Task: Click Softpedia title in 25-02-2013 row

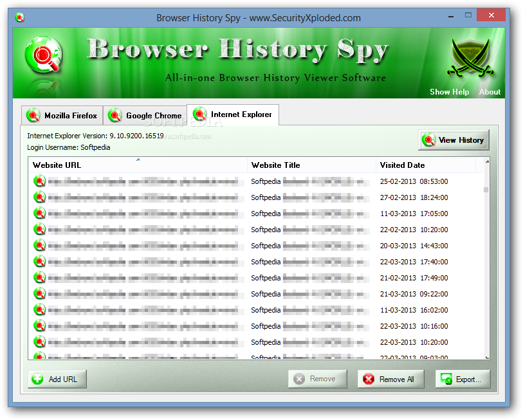Action: click(x=266, y=181)
